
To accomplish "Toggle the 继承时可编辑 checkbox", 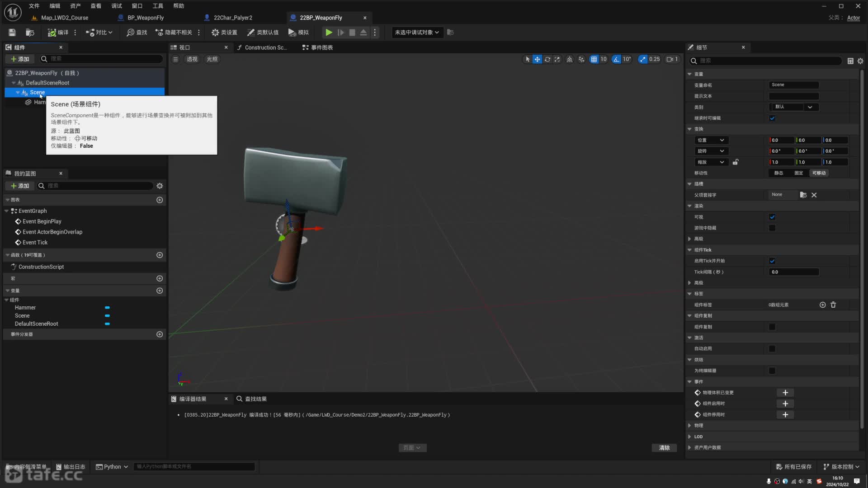I will coord(772,118).
